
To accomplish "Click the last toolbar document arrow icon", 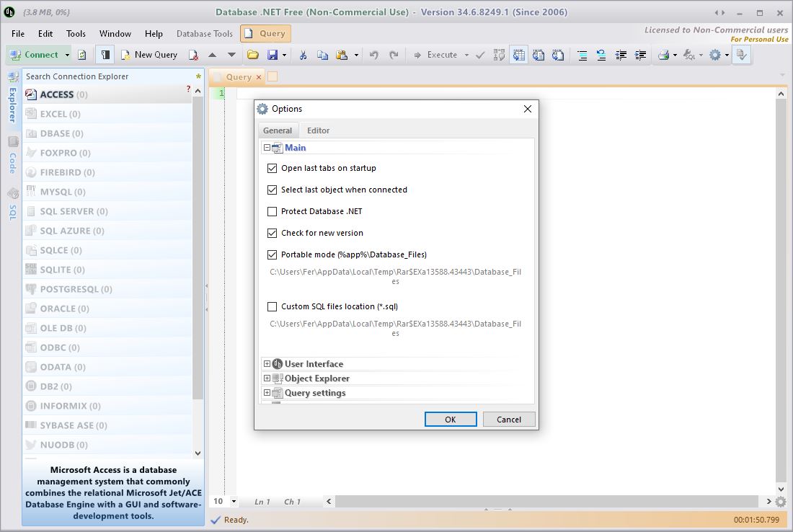I will (x=741, y=55).
